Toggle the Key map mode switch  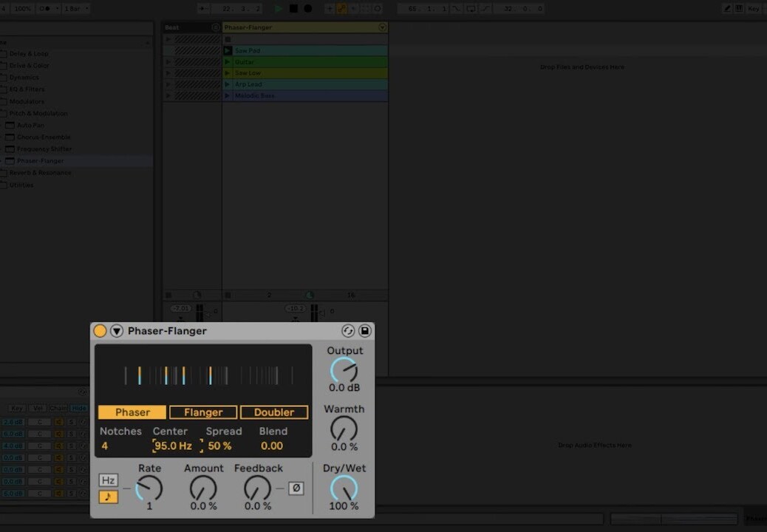[x=754, y=8]
